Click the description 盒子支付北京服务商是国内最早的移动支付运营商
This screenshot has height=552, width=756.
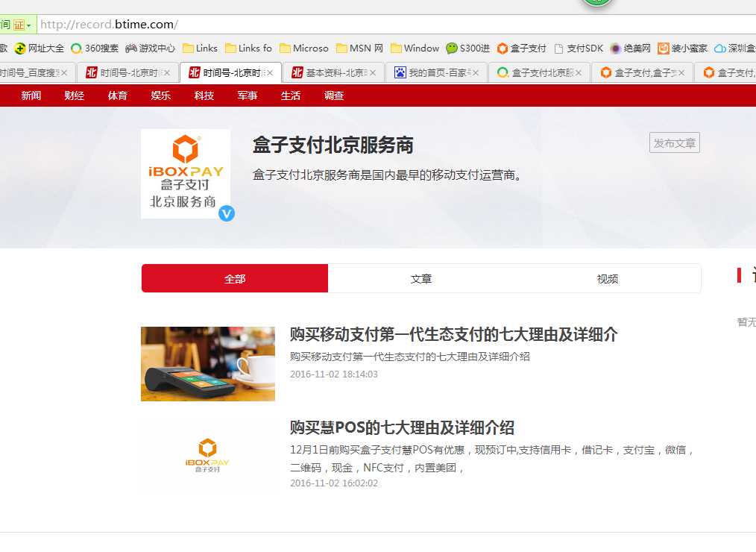[x=388, y=175]
